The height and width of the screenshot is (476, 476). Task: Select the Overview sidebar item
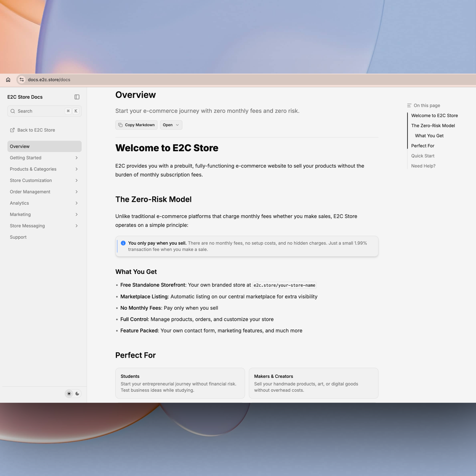tap(44, 146)
